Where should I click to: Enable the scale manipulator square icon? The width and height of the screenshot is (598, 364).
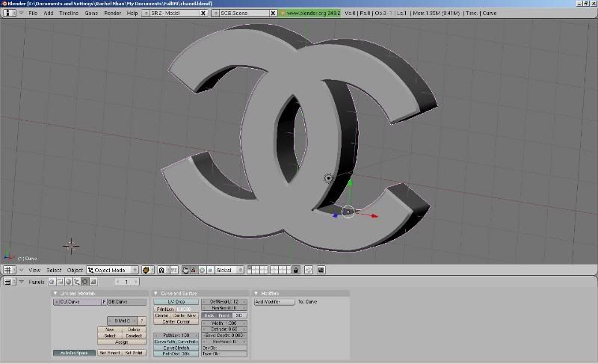210,270
